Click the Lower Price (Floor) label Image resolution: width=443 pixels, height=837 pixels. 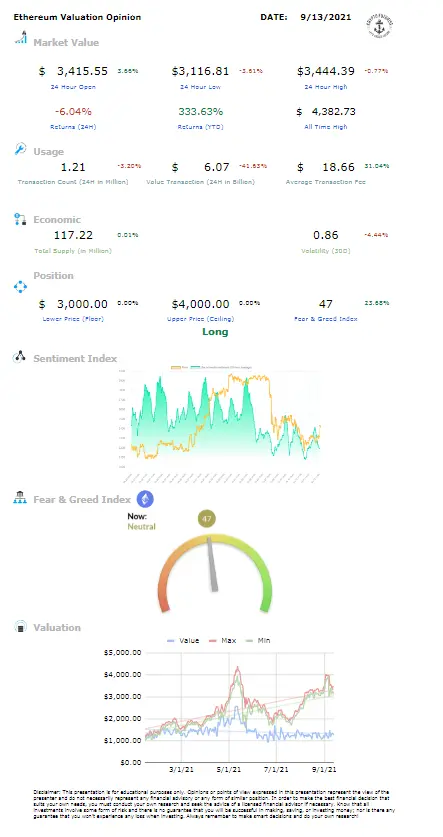(73, 319)
